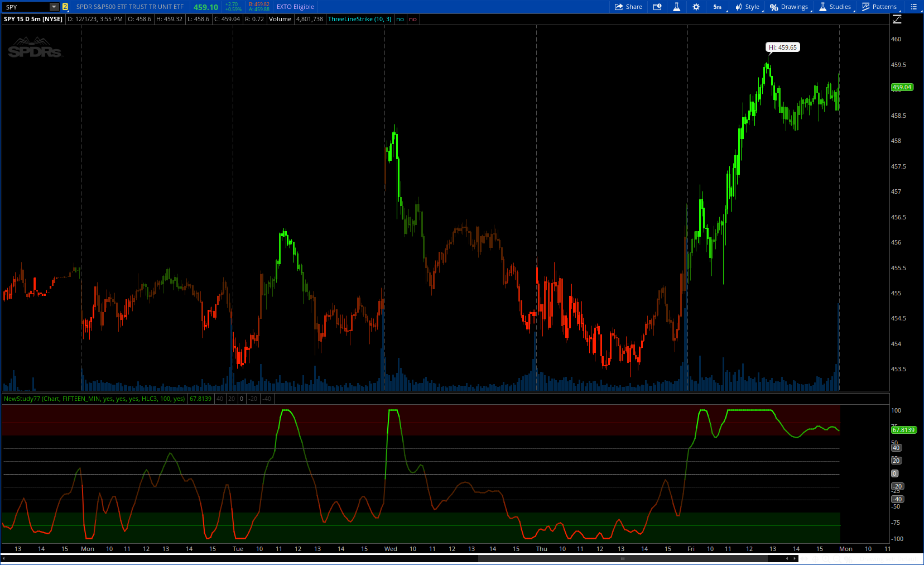Select the 40 level bubble on study axis
This screenshot has width=924, height=565.
[896, 448]
